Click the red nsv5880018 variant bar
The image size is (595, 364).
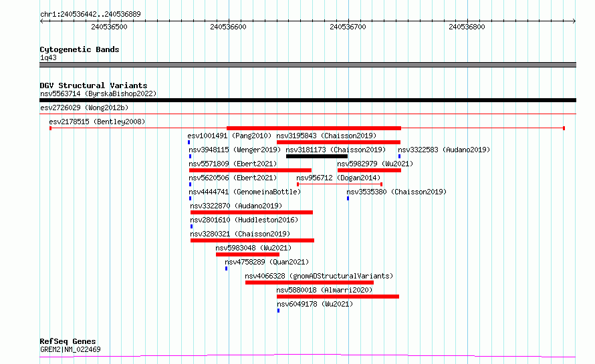338,297
